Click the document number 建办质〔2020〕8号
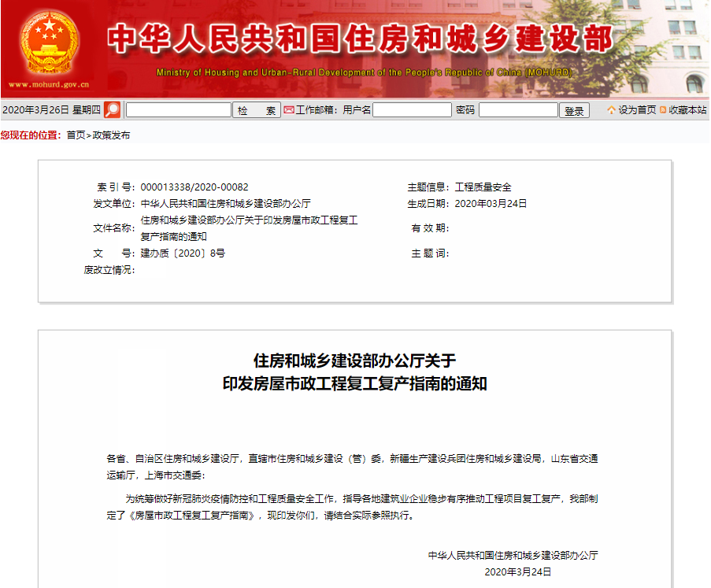The height and width of the screenshot is (588, 711). [183, 253]
